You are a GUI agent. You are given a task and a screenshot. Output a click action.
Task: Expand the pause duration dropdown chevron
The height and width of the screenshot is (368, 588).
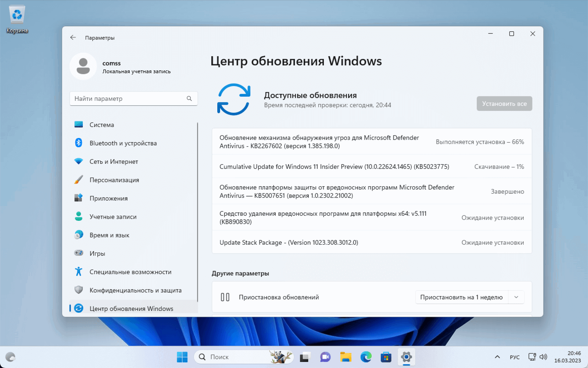pyautogui.click(x=516, y=297)
